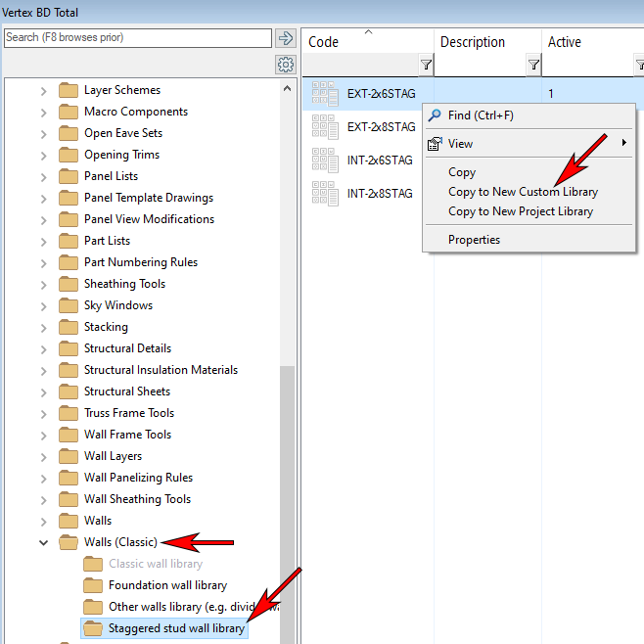The width and height of the screenshot is (644, 644).
Task: Select Find (Ctrl+F) in context menu
Action: (x=481, y=115)
